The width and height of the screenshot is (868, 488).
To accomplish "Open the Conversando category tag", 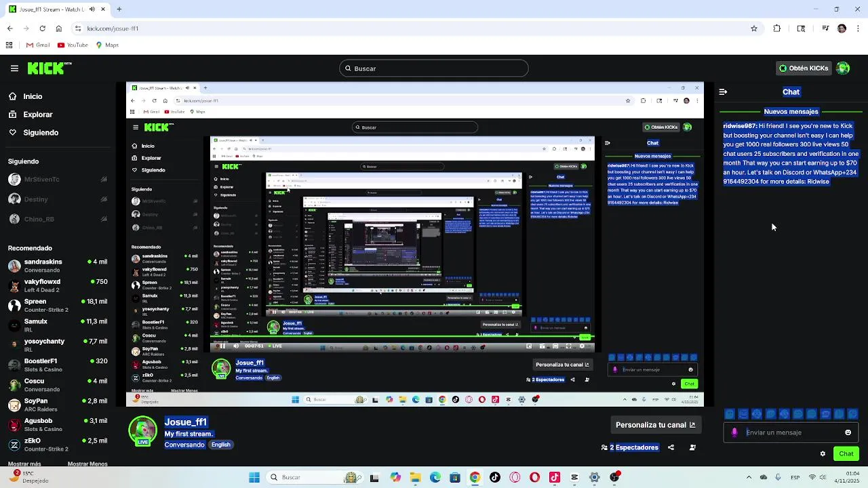I will (184, 445).
